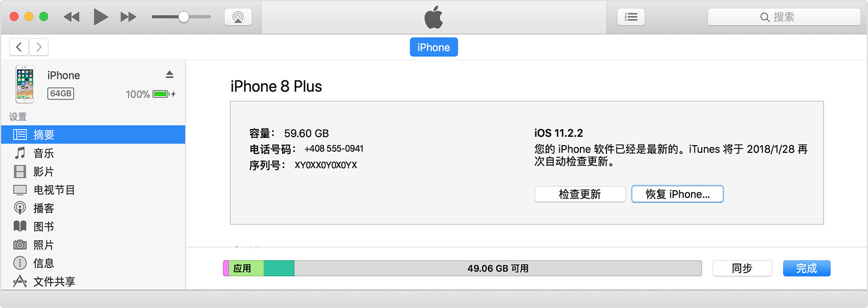Go back with the left chevron
Viewport: 868px width, 308px height.
19,47
